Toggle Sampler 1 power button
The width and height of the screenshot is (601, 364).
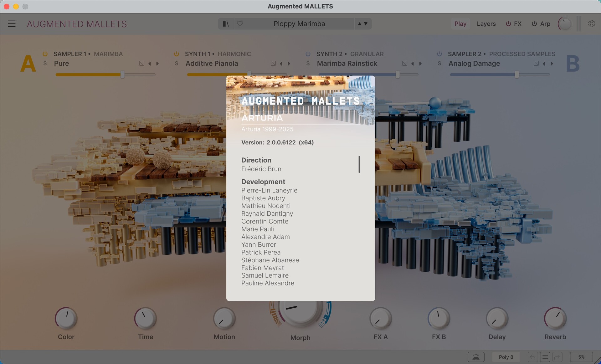pos(45,54)
